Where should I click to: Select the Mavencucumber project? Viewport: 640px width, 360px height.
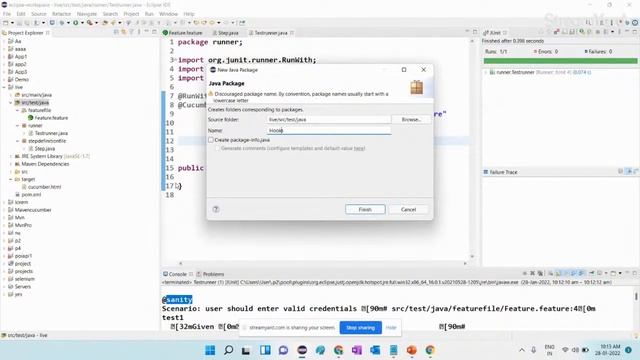29,210
